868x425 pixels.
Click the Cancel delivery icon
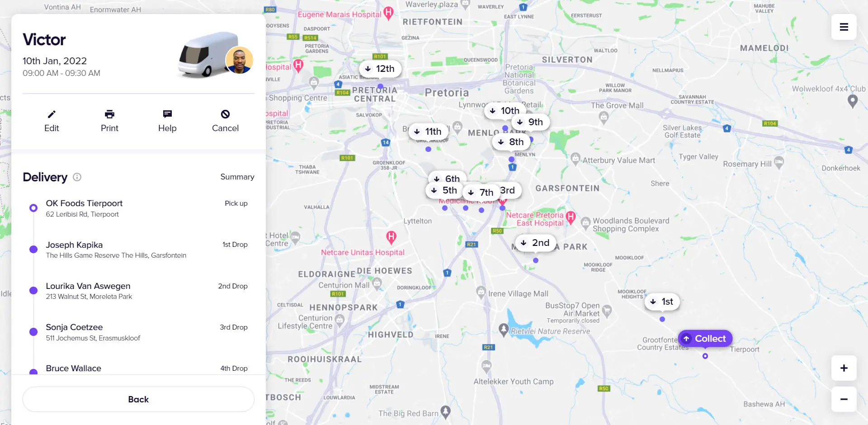(x=225, y=114)
